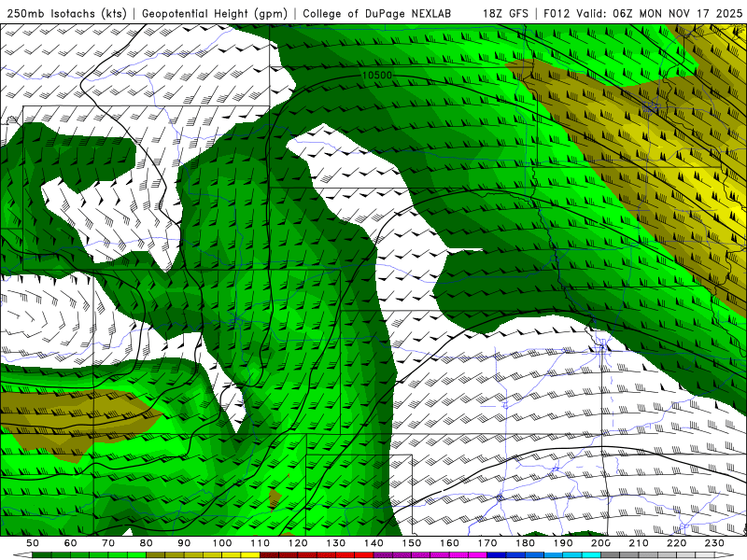This screenshot has height=560, width=747.
Task: Click the 120 value on the legend scale
Action: click(x=298, y=543)
